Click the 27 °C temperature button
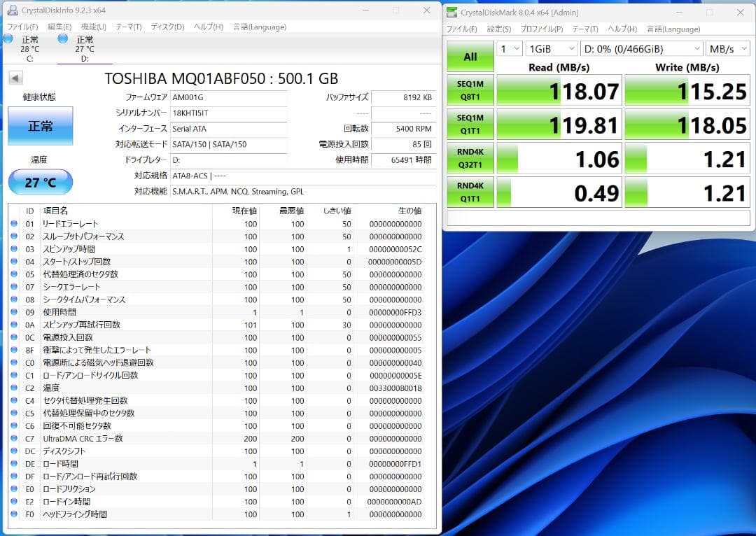756x536 pixels. coord(41,182)
